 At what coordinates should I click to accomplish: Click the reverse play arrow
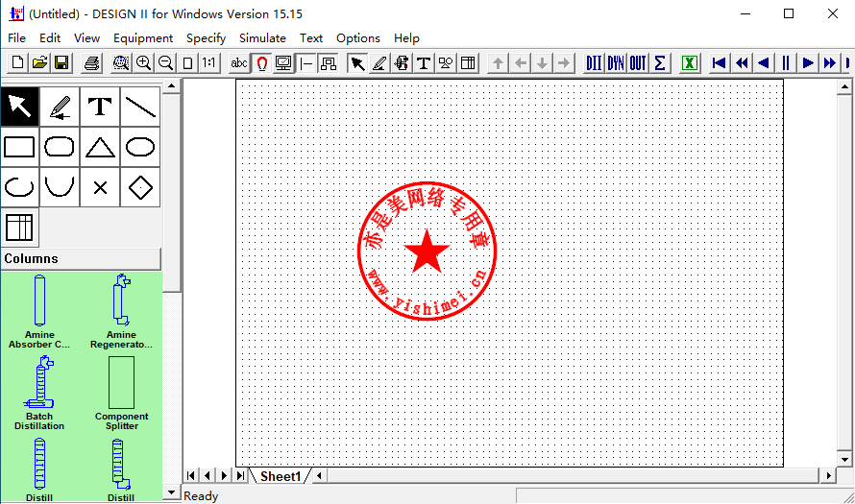click(764, 63)
